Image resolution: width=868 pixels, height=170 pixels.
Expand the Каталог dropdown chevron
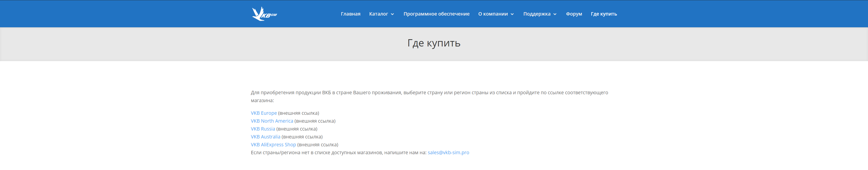tap(392, 14)
